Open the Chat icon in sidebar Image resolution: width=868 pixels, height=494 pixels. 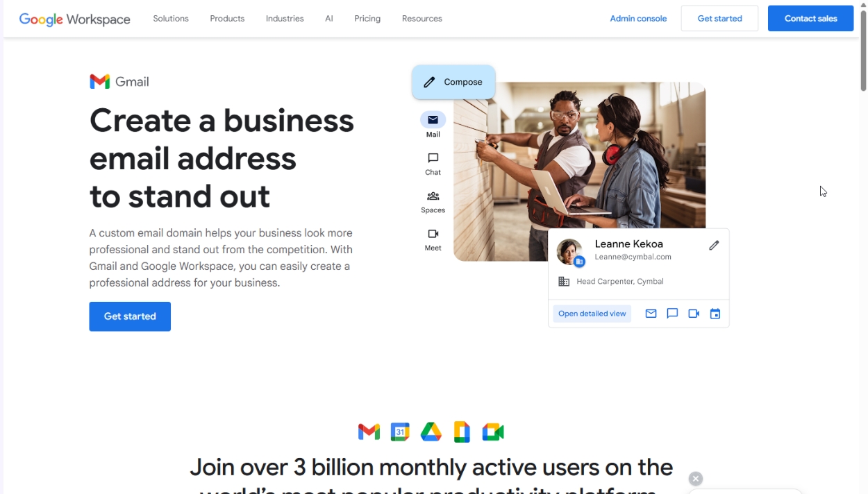pyautogui.click(x=433, y=158)
